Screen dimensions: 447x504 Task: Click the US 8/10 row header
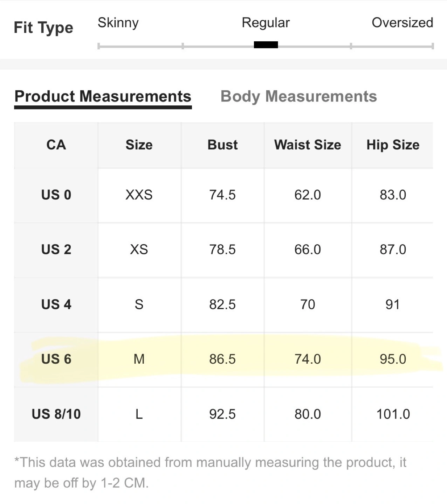pos(56,414)
